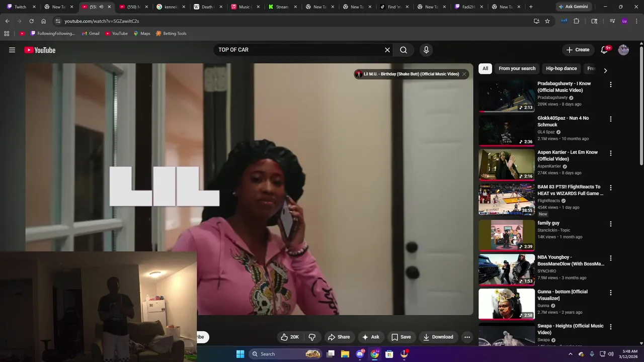
Task: Click Ask Gemini button
Action: click(x=573, y=7)
